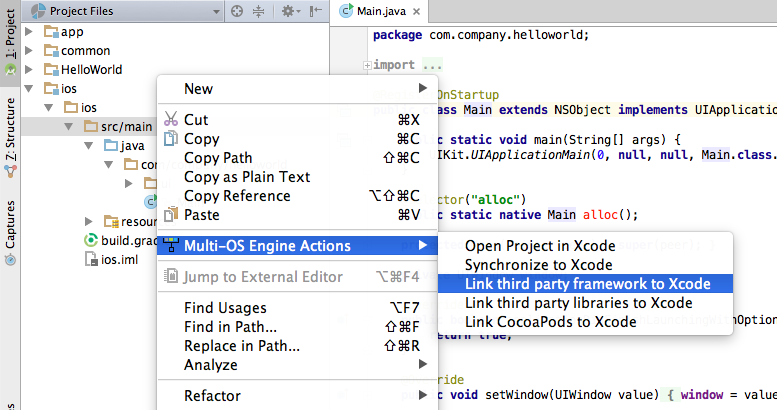Viewport: 777px width, 410px height.
Task: Open the gear settings icon in Project panel
Action: 290,11
